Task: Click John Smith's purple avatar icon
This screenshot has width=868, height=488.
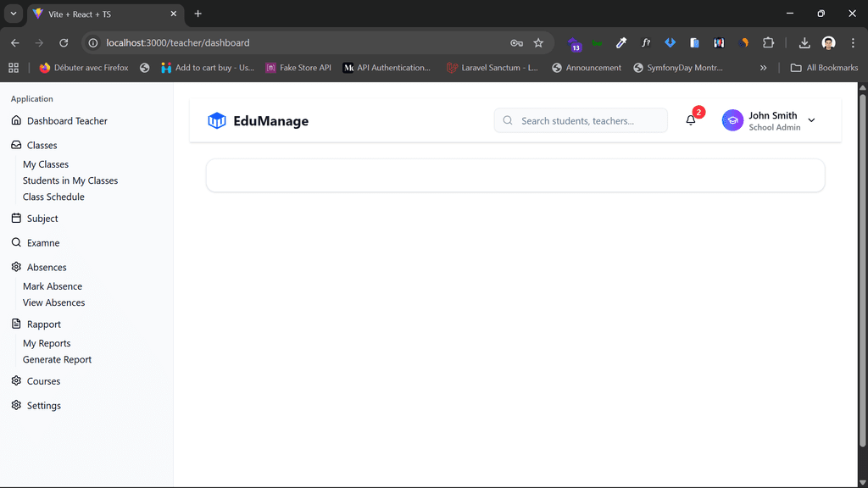Action: (x=732, y=120)
